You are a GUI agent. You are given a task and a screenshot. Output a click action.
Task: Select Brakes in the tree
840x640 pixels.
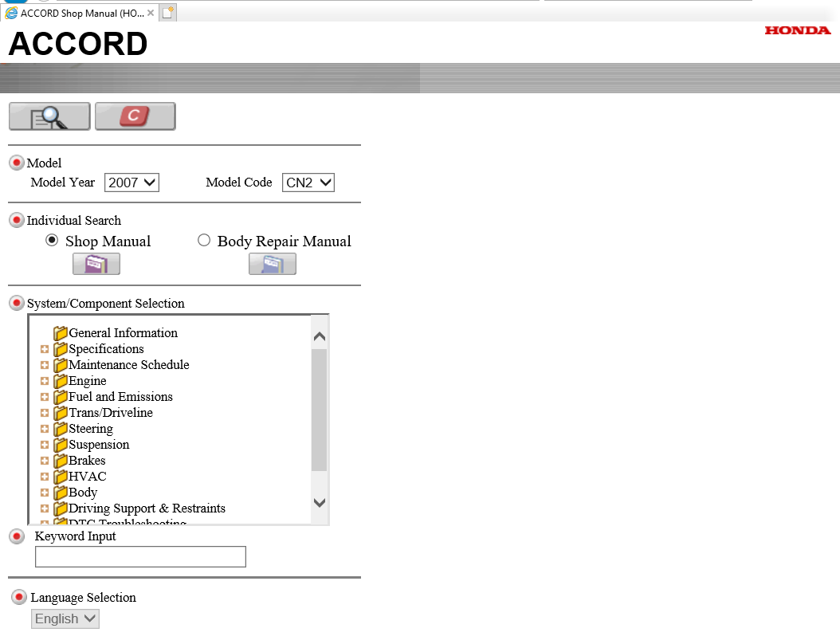tap(87, 461)
